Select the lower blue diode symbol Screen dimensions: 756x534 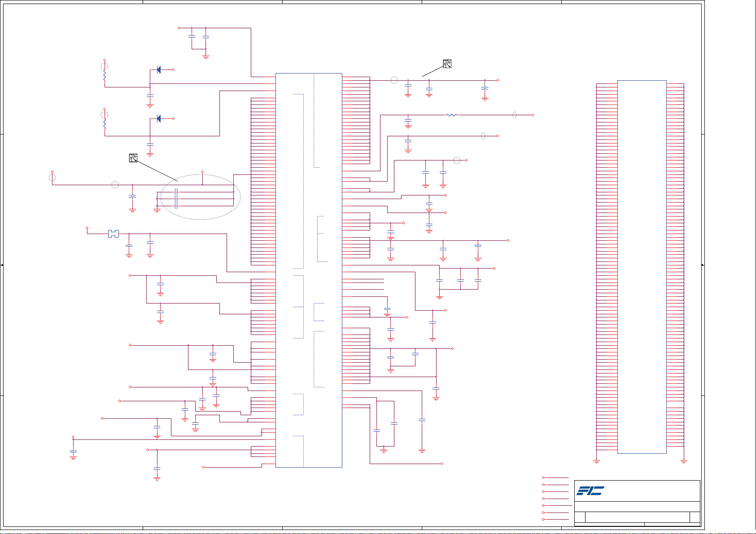[159, 119]
